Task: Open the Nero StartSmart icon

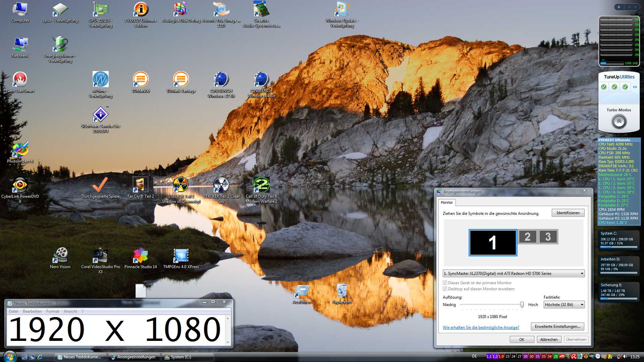Action: [x=20, y=79]
